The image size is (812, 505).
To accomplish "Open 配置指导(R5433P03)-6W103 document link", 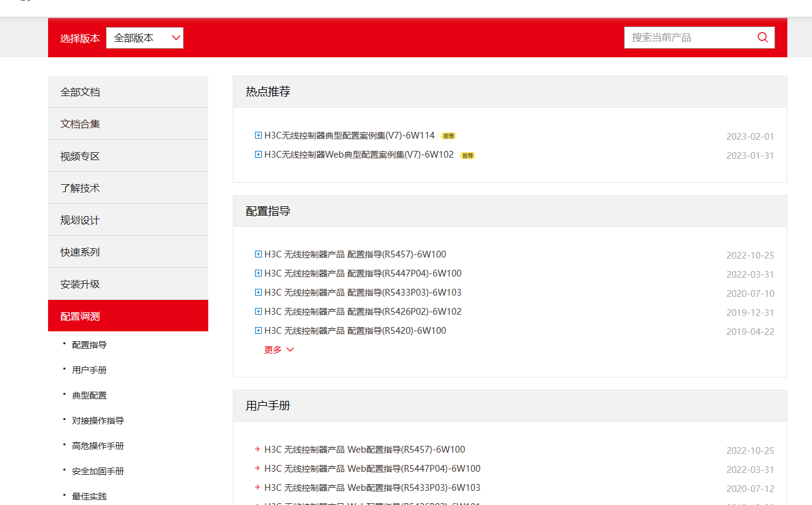I will click(363, 293).
